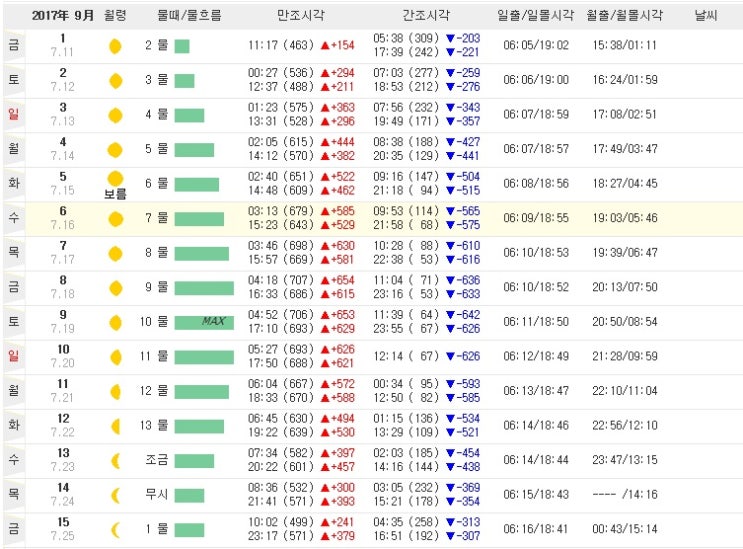This screenshot has width=743, height=549.
Task: Click the red up-triangle next to +241
Action: pos(325,523)
